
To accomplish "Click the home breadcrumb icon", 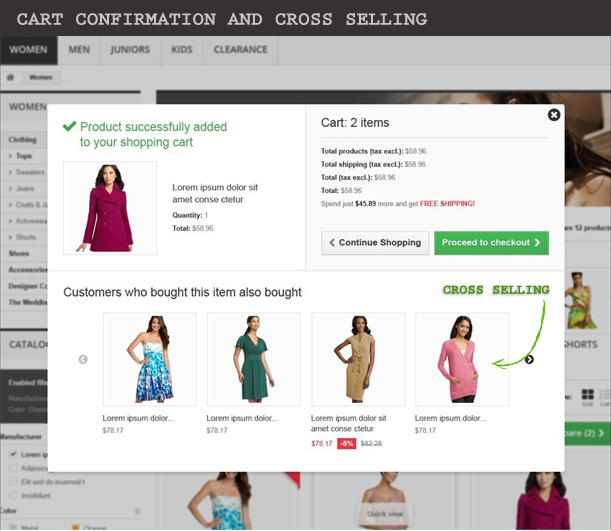I will (x=11, y=77).
